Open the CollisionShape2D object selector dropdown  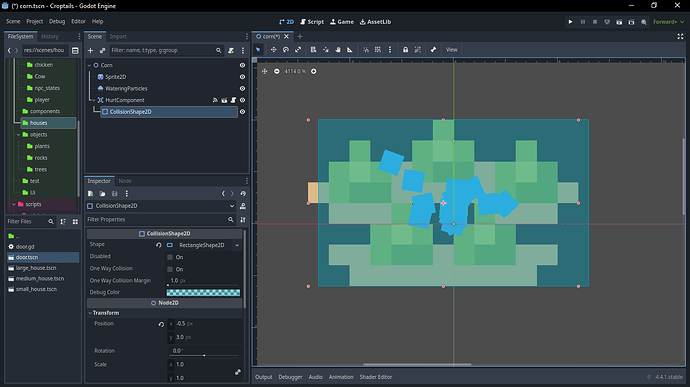232,206
